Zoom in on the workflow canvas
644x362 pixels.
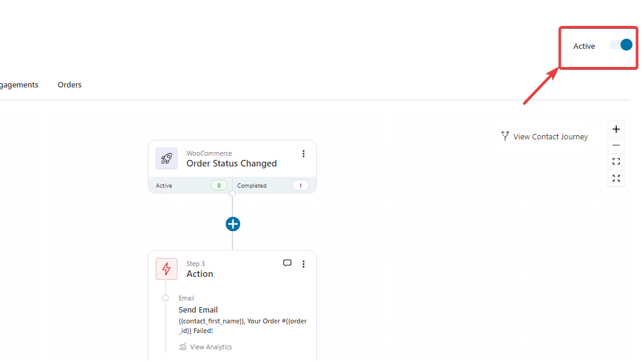pyautogui.click(x=616, y=129)
